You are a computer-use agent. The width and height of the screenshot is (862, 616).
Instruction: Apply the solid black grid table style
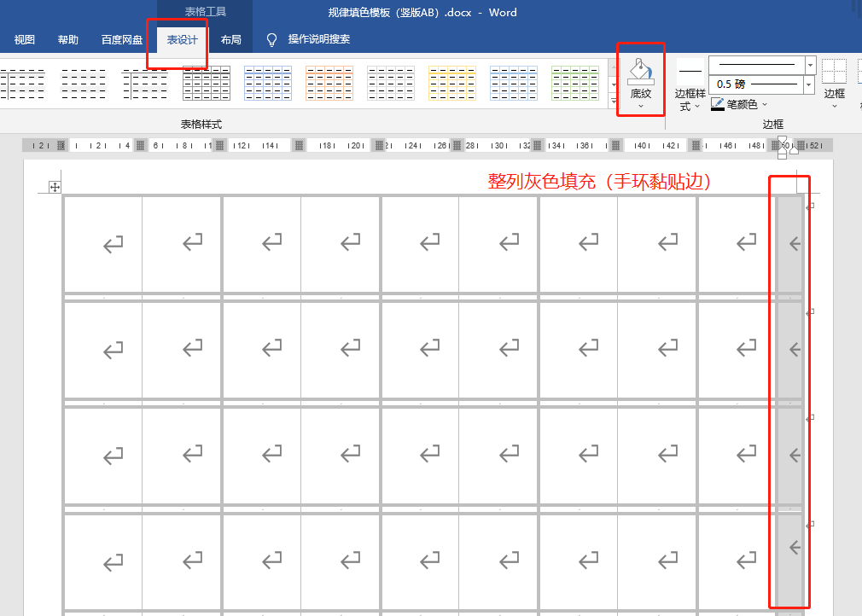pos(207,83)
